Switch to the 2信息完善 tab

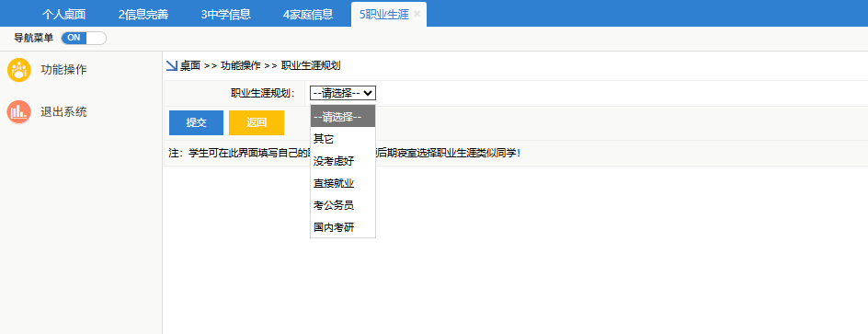point(143,15)
